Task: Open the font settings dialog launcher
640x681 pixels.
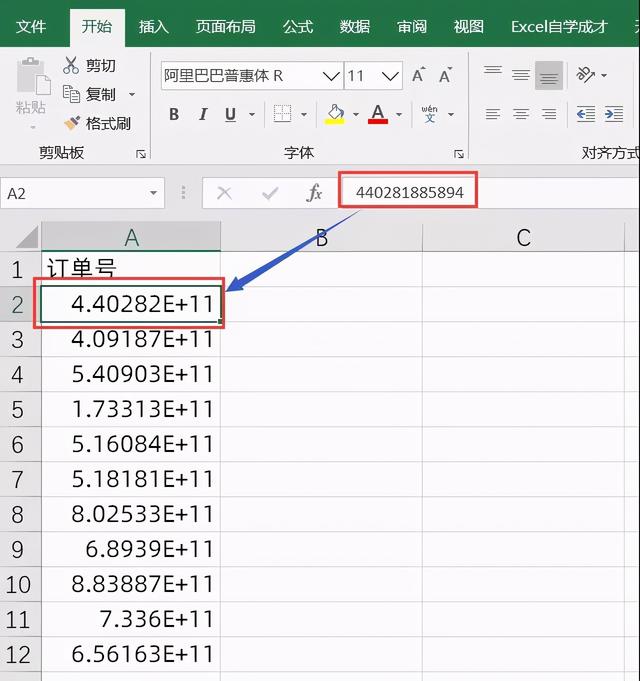Action: 459,154
